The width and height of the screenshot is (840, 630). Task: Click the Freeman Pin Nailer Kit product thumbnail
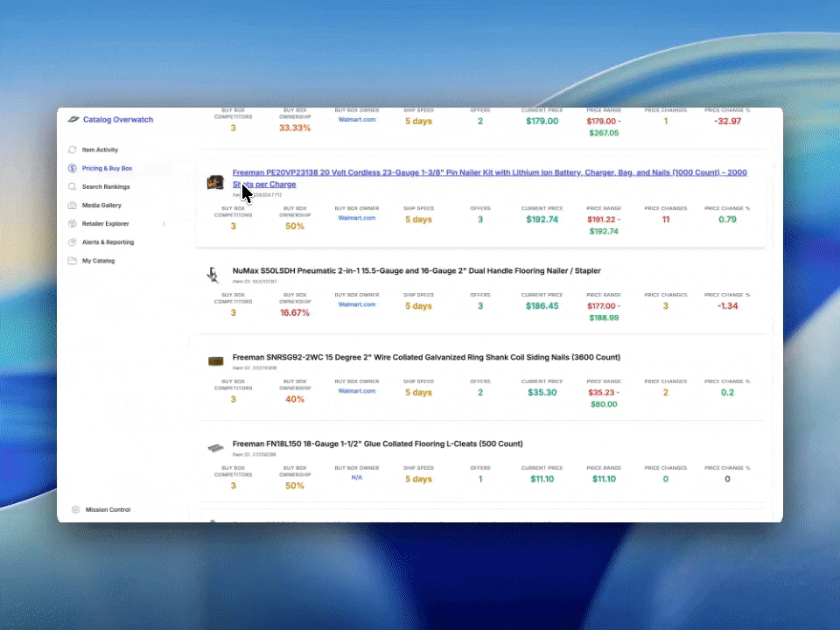point(215,182)
